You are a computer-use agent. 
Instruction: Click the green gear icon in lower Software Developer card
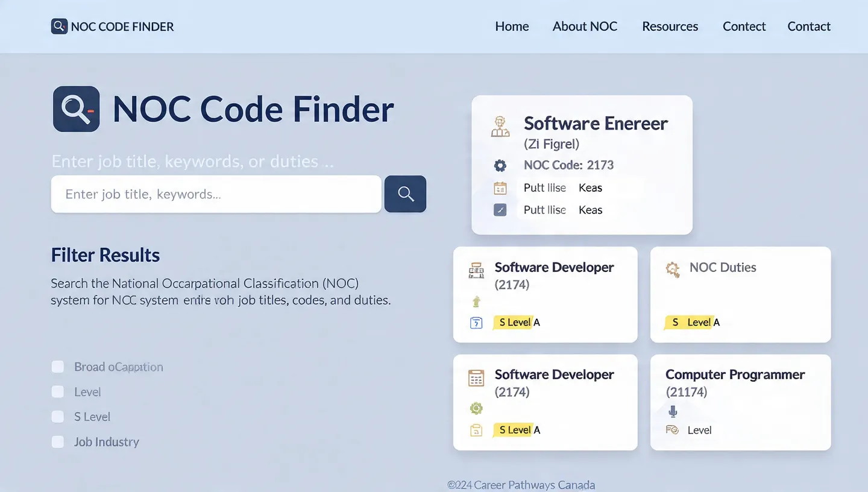[476, 409]
